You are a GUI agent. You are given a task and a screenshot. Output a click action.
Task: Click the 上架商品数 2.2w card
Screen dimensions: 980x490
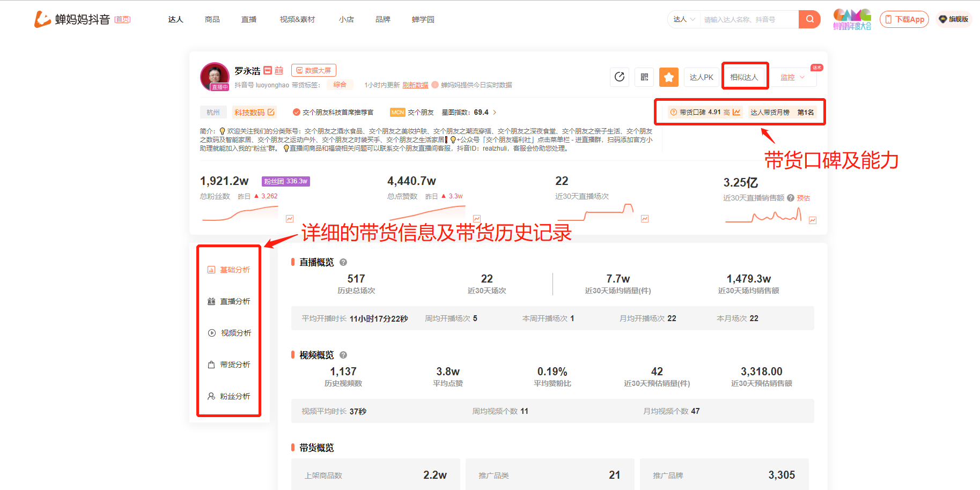375,474
